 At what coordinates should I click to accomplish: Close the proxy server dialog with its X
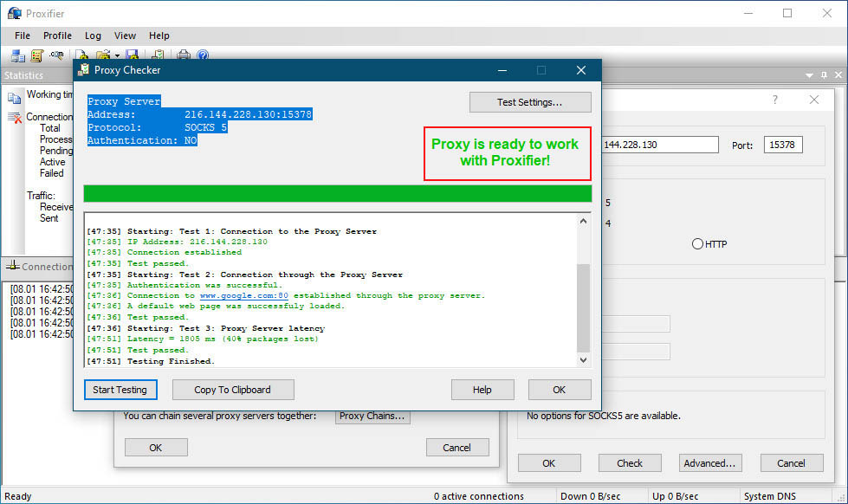pos(814,100)
